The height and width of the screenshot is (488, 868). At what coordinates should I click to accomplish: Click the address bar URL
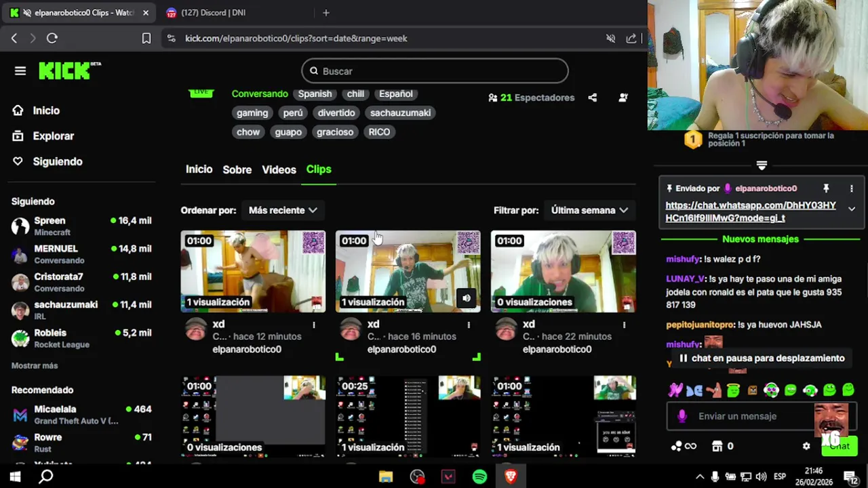(296, 39)
